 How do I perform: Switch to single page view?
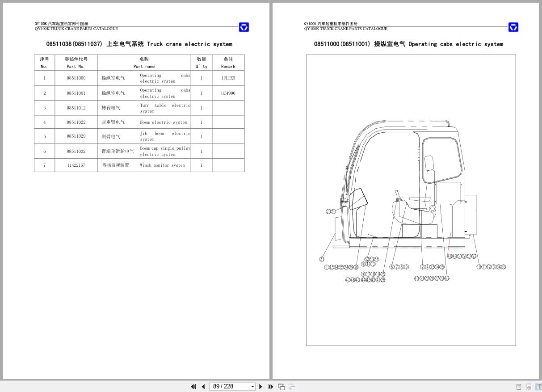(519, 387)
